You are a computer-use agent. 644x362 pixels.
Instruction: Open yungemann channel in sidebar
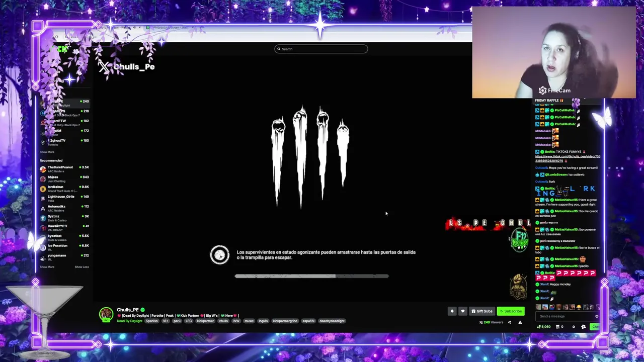[65, 257]
